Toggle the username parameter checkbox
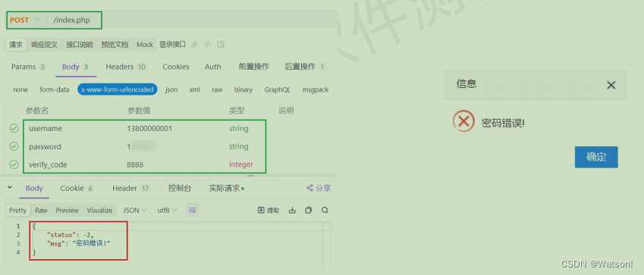The image size is (644, 275). 14,129
